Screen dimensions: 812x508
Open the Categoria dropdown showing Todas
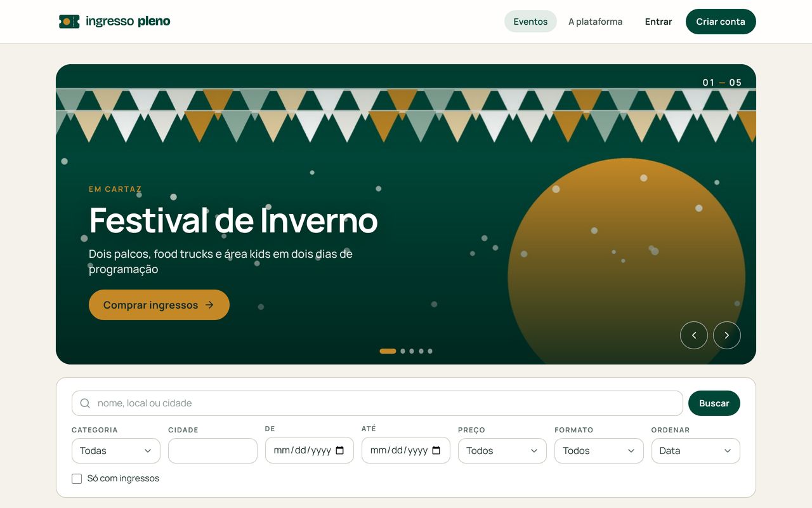116,451
